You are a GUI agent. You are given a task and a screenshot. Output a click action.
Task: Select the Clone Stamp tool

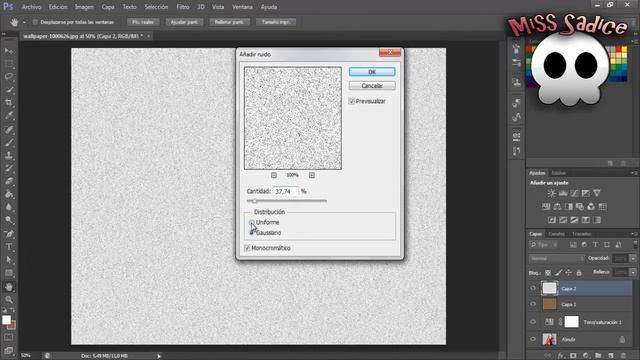click(x=9, y=156)
